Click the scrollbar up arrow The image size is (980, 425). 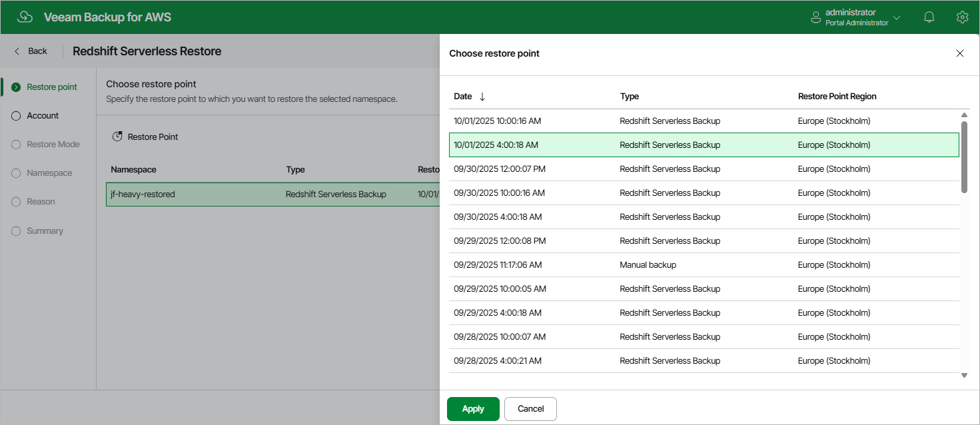click(x=964, y=115)
